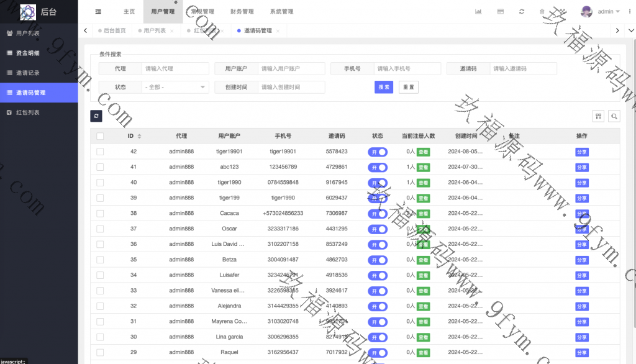This screenshot has width=636, height=364.
Task: Open the 状态 dropdown showing 全部
Action: coord(176,87)
